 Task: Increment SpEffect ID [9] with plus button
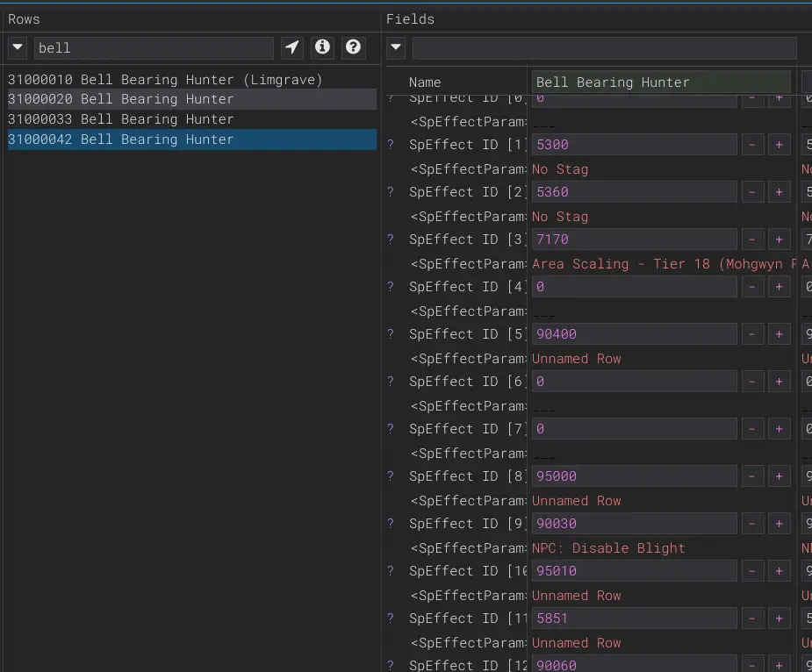pyautogui.click(x=779, y=524)
